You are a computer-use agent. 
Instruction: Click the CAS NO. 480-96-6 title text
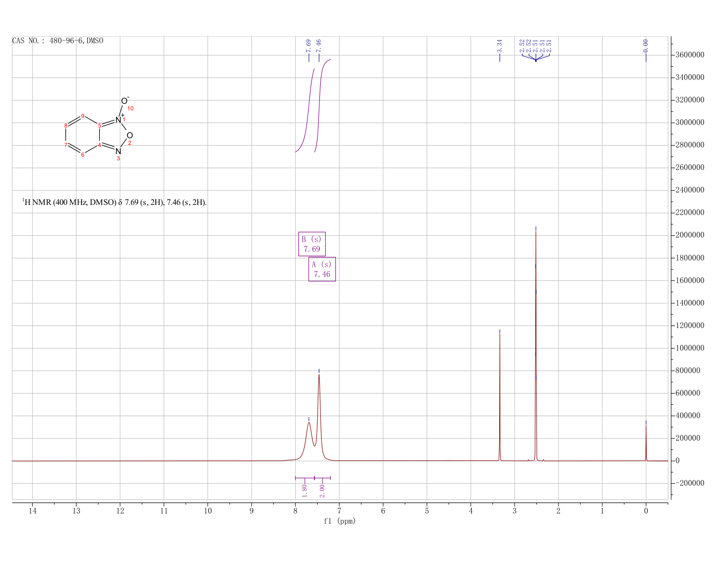click(x=58, y=41)
